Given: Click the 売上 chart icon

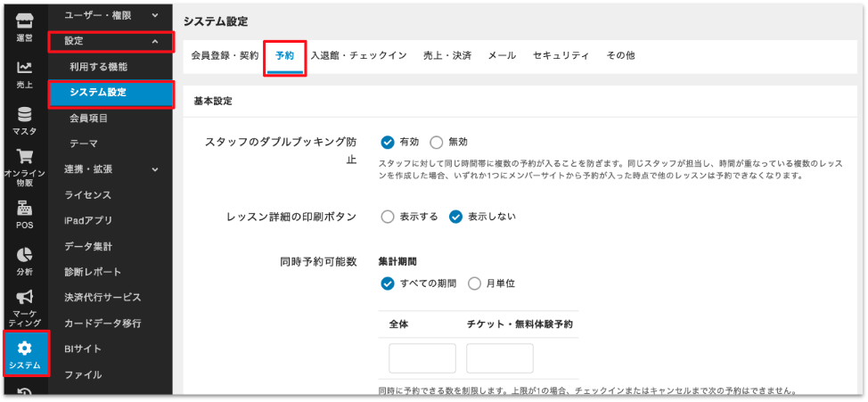Looking at the screenshot, I should click(25, 69).
